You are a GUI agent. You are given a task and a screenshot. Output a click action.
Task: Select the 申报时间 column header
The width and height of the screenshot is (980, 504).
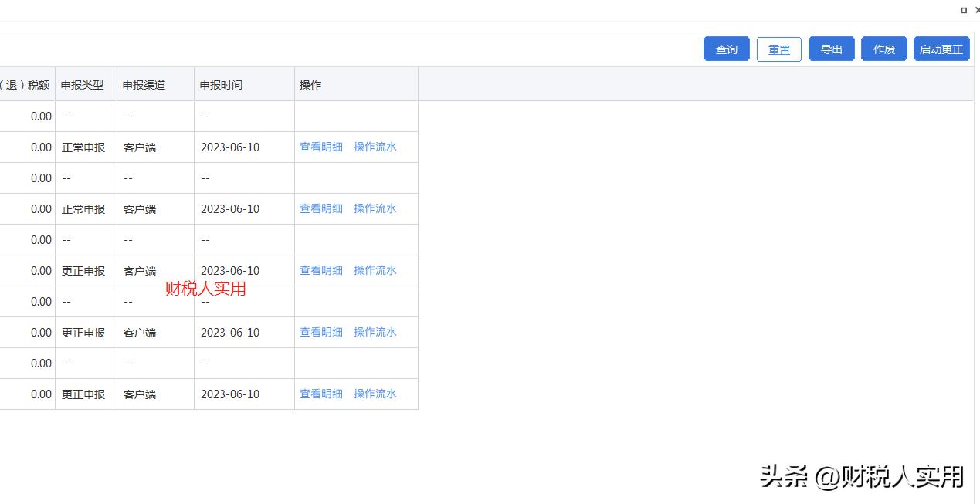click(x=221, y=85)
